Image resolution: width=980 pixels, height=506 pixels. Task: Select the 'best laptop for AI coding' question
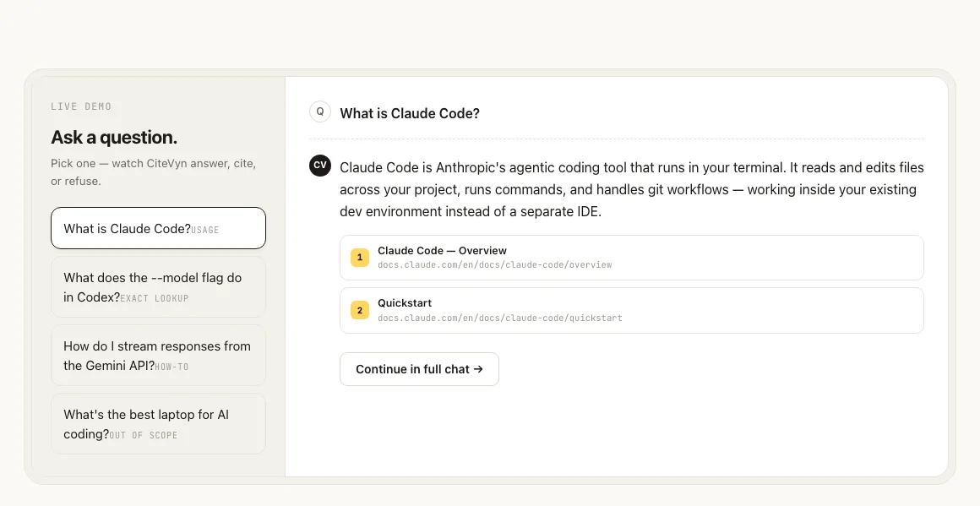(x=158, y=423)
